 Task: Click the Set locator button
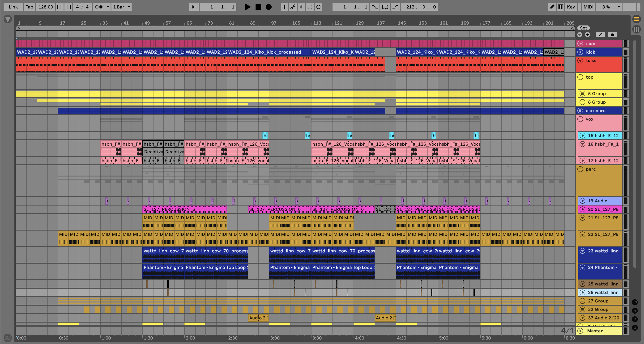pyautogui.click(x=583, y=28)
